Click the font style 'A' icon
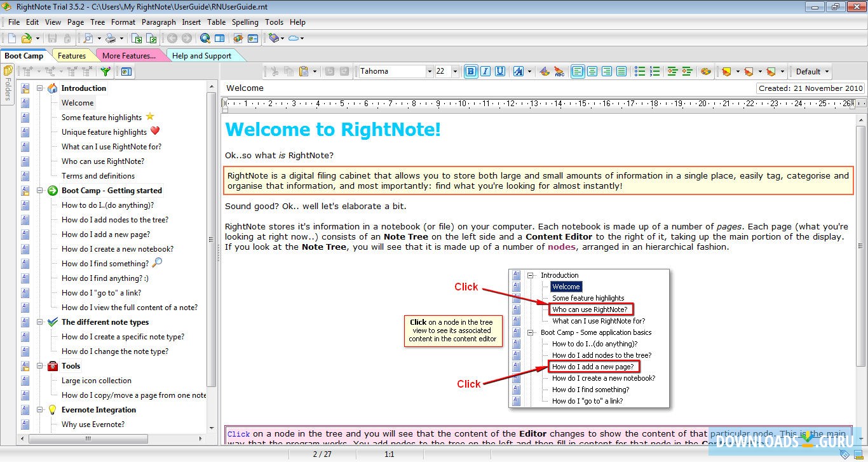 click(x=519, y=71)
